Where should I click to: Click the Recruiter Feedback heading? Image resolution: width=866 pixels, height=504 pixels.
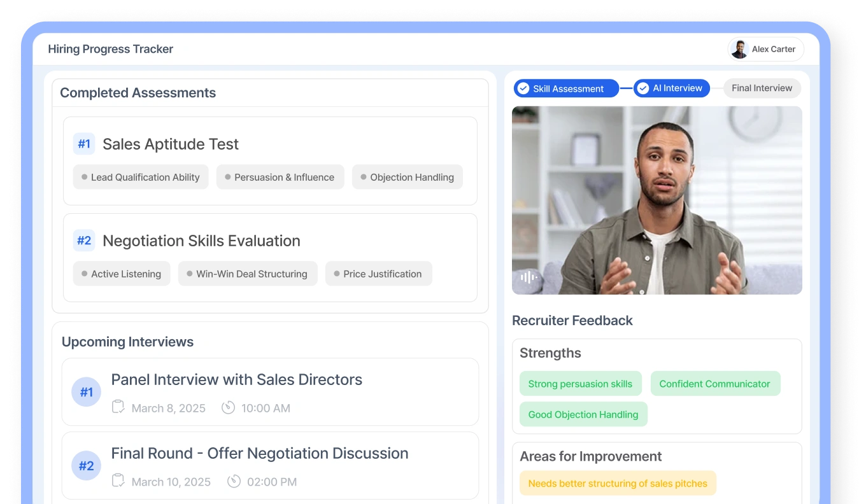[572, 321]
